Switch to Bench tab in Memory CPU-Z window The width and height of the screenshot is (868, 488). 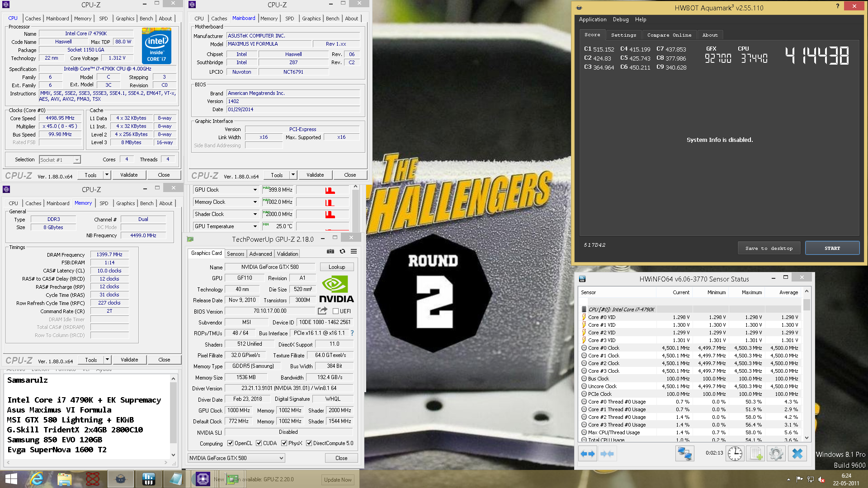[x=146, y=203]
